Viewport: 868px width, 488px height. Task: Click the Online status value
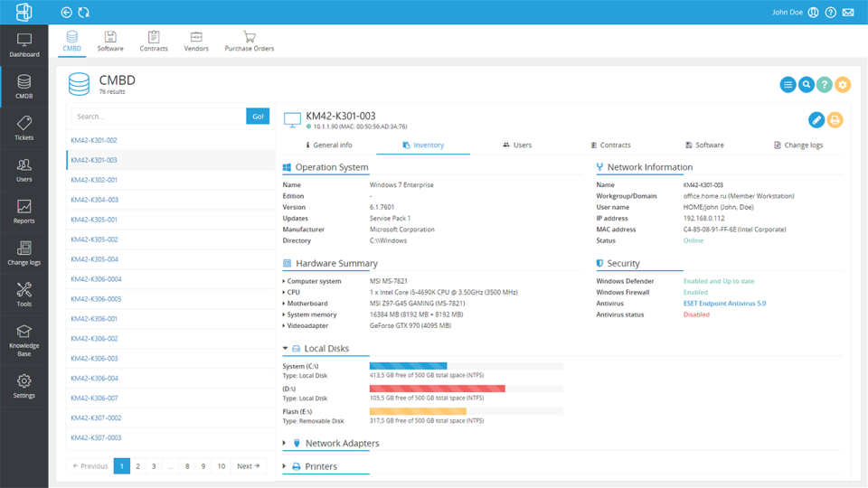[693, 240]
